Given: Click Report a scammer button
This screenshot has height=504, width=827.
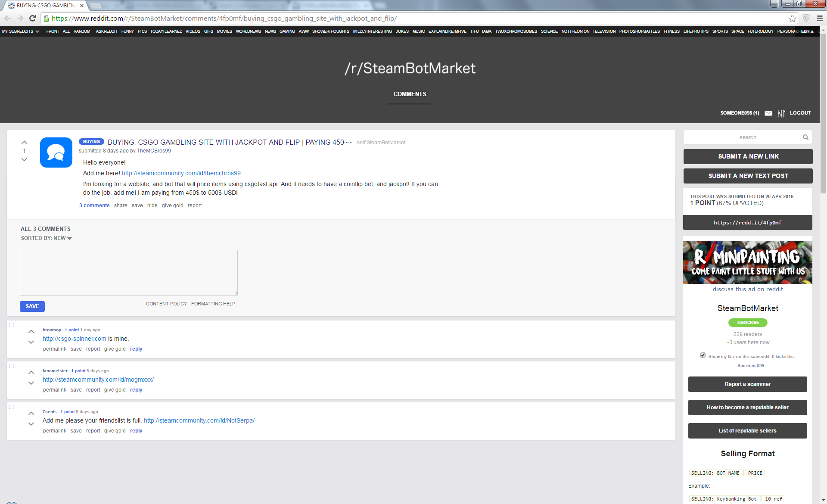Looking at the screenshot, I should [747, 384].
